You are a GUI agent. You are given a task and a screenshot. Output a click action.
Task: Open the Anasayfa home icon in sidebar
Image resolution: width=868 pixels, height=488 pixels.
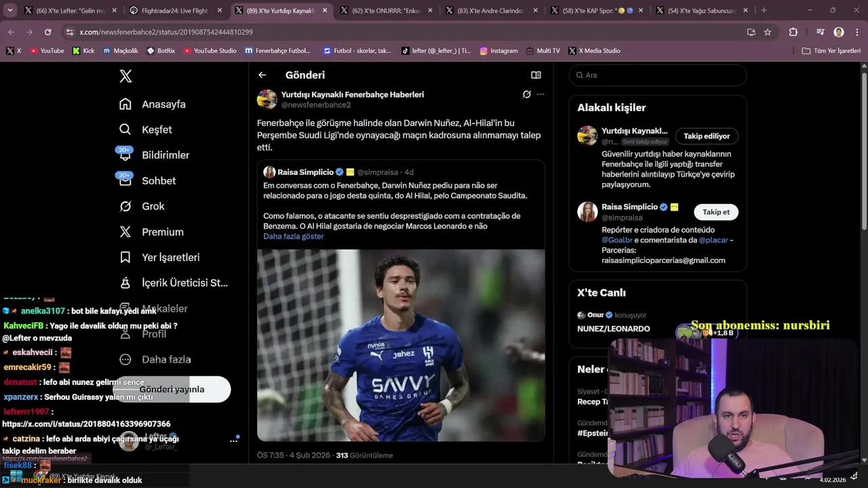click(125, 104)
